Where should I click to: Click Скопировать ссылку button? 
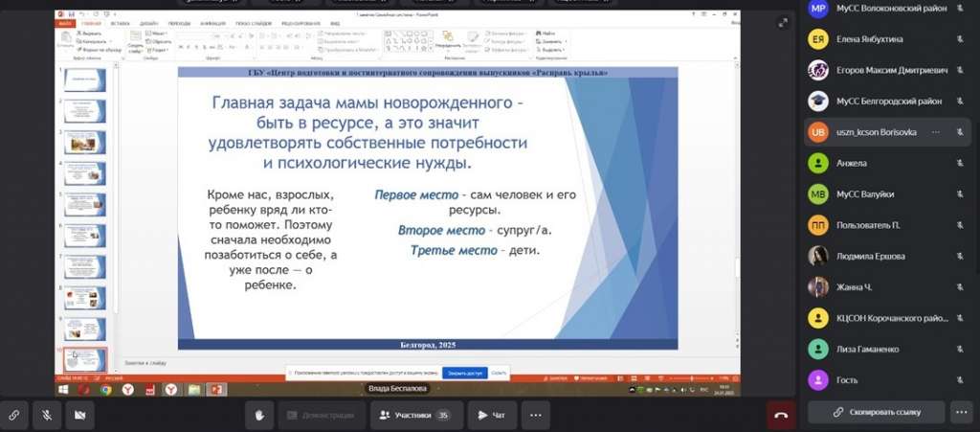(876, 413)
